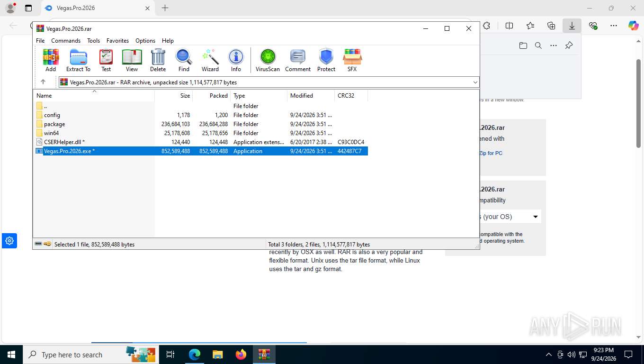Search downloads with the magnifier icon
Viewport: 644px width, 364px height.
click(538, 45)
